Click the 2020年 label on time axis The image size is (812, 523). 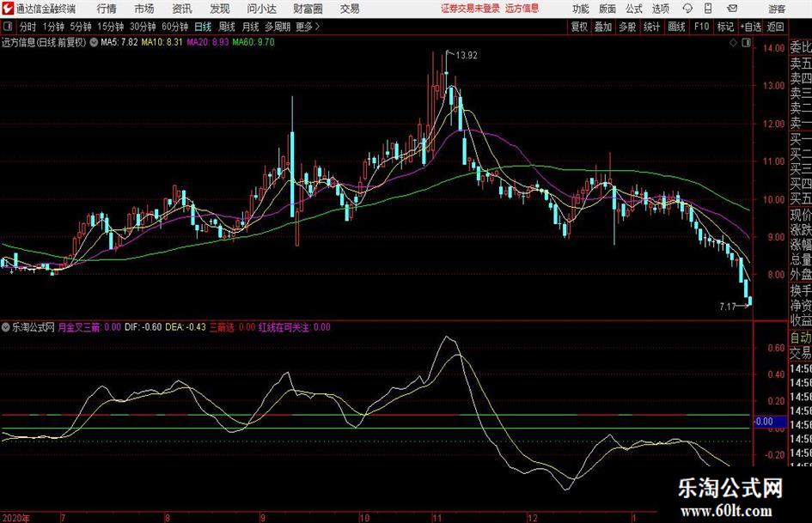tap(16, 518)
